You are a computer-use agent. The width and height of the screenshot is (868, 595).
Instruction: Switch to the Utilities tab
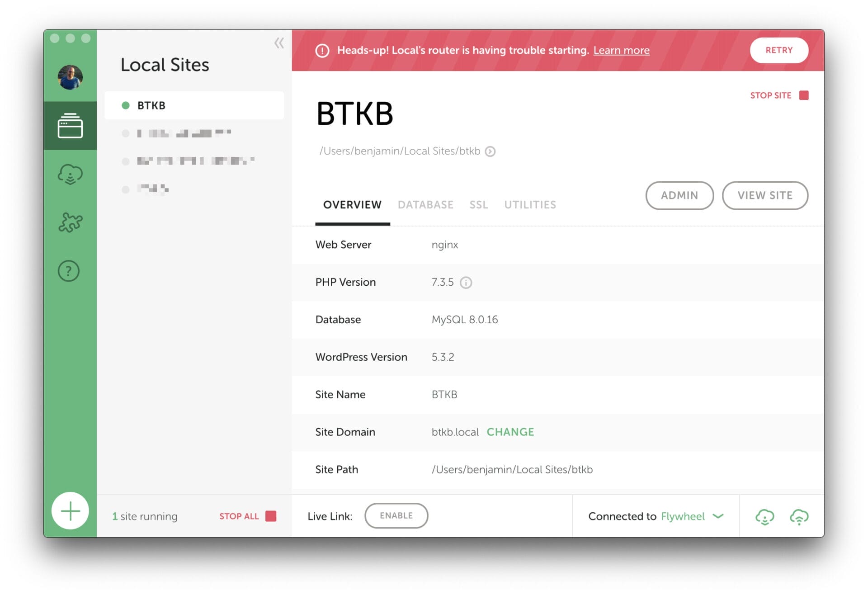point(530,205)
